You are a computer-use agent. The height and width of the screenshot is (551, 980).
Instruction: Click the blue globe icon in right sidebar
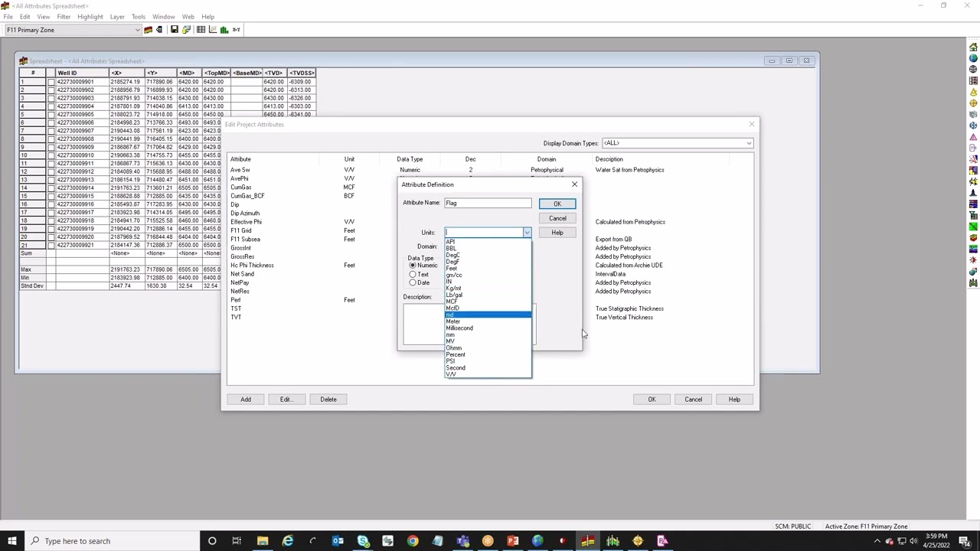973,58
